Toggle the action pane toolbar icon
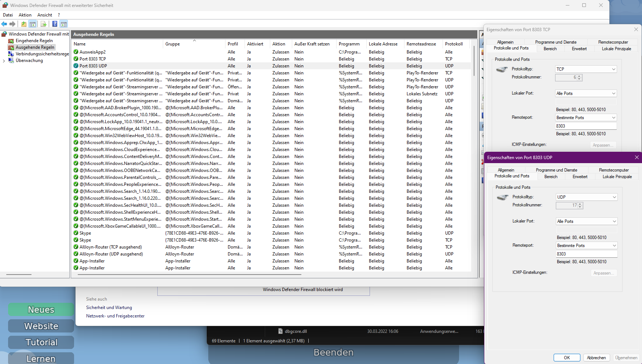 point(64,24)
